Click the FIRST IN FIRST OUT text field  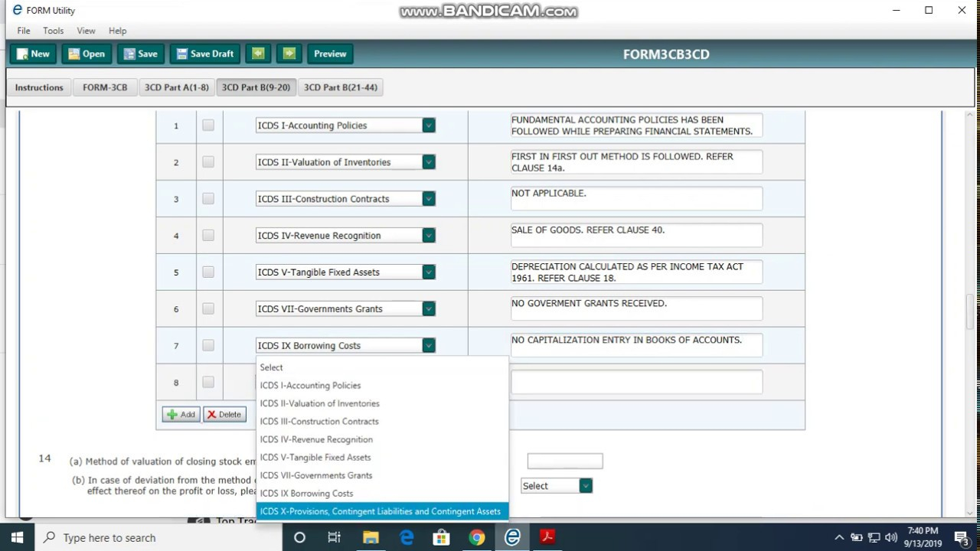click(x=636, y=162)
